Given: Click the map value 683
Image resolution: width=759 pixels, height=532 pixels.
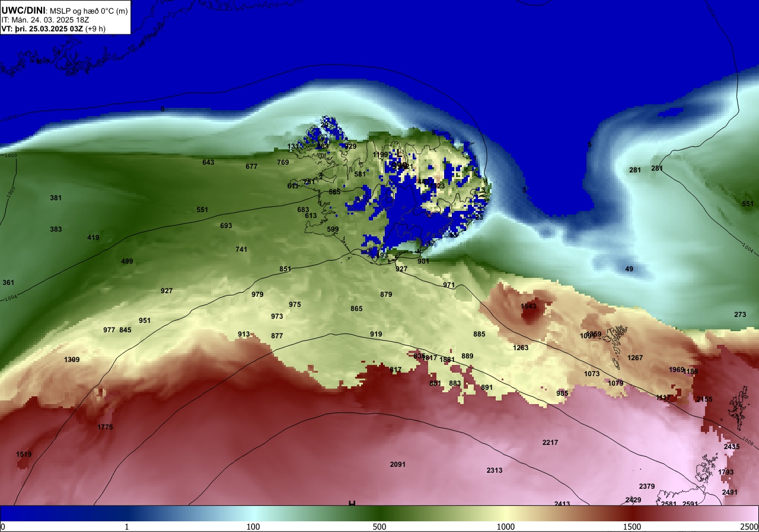Looking at the screenshot, I should (303, 210).
